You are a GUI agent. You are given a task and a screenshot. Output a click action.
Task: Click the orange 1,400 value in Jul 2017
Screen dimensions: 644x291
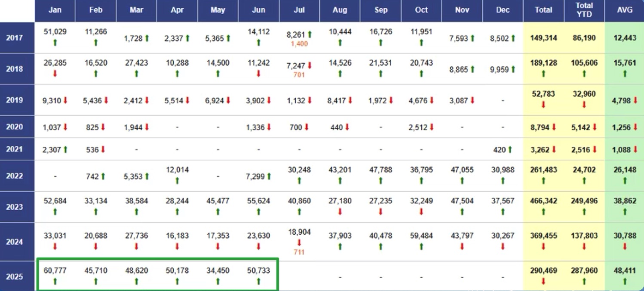click(x=299, y=44)
